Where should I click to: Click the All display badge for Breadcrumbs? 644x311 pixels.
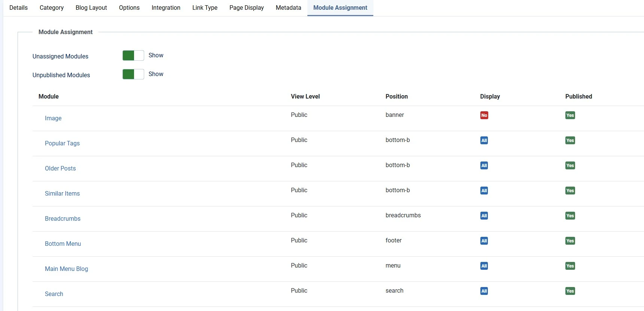484,216
